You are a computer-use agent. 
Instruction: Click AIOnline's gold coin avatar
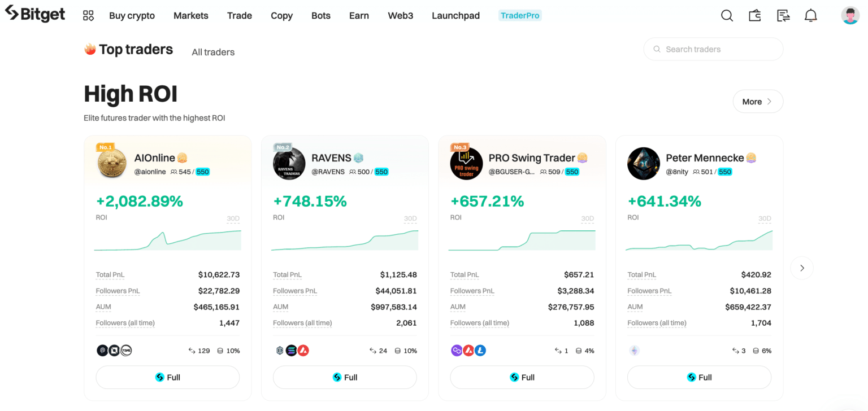112,164
